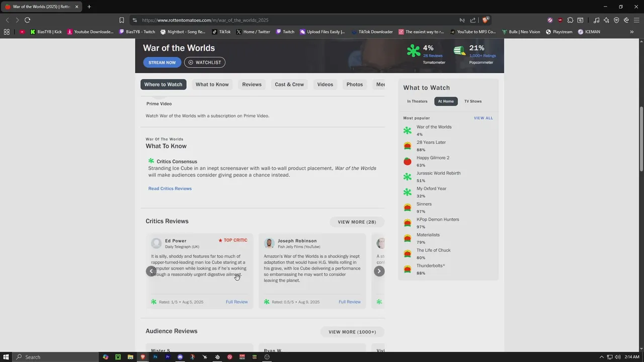
Task: Select the TV Shows filter
Action: [473, 101]
